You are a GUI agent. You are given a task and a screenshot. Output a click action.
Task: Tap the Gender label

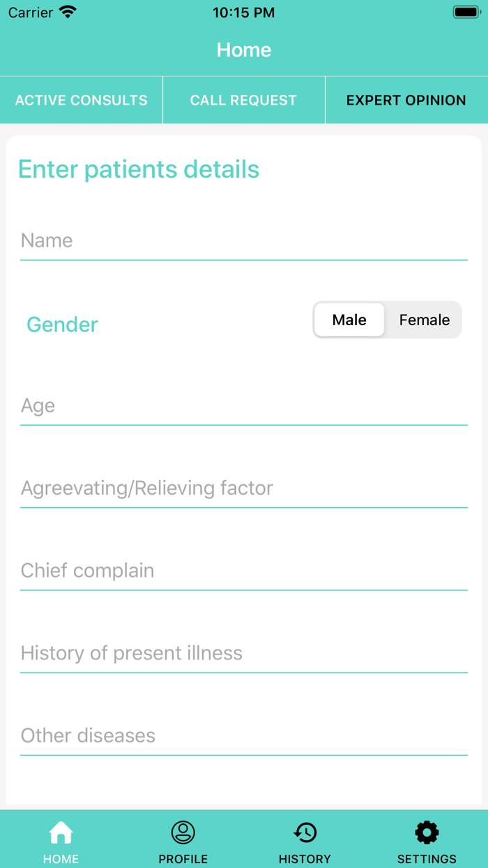click(62, 324)
